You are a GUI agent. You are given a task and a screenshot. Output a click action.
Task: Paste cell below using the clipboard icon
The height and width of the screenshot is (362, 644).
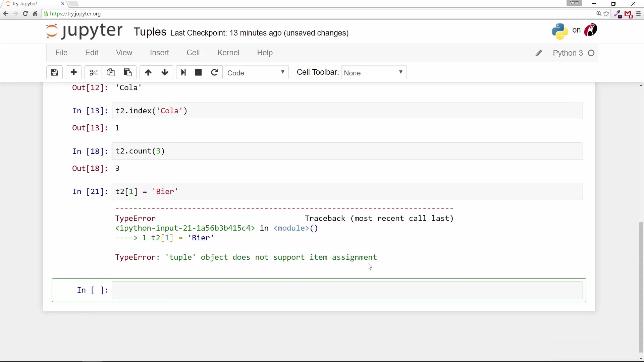pos(128,72)
